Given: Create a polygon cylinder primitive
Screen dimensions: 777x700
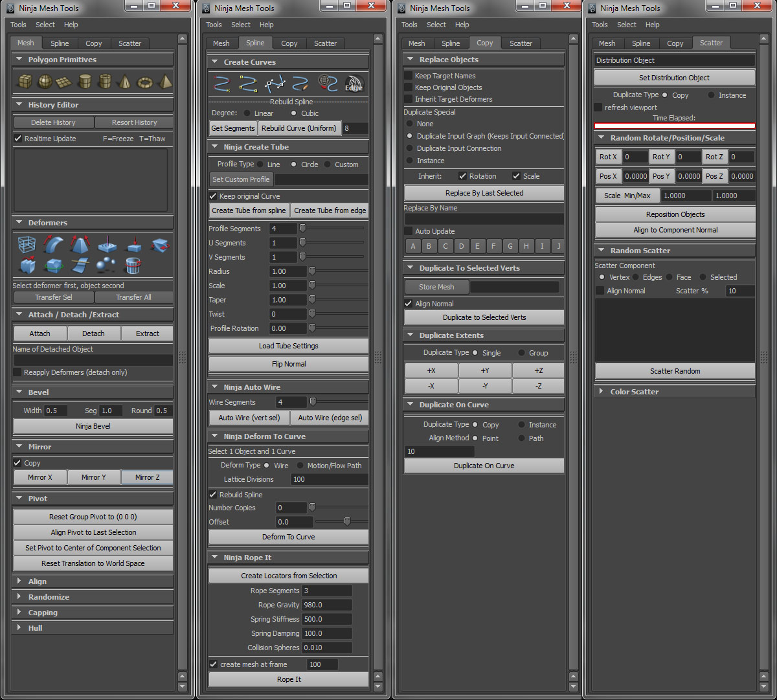Looking at the screenshot, I should pos(84,82).
